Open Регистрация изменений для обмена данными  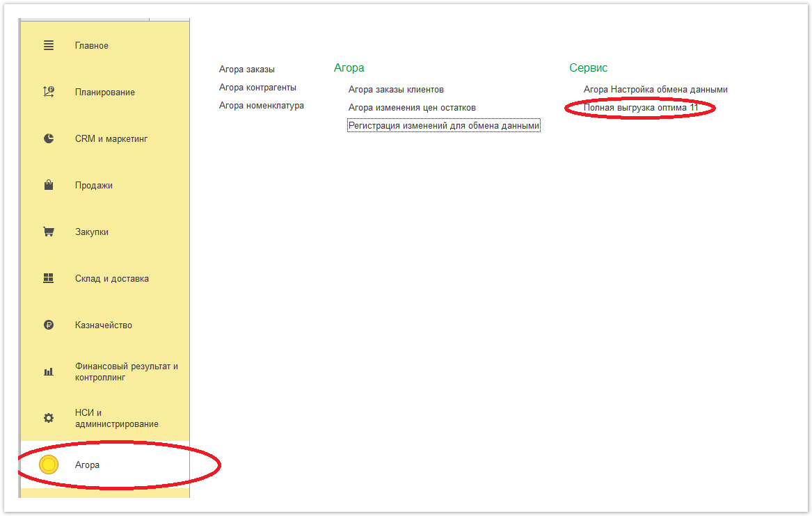[x=444, y=126]
